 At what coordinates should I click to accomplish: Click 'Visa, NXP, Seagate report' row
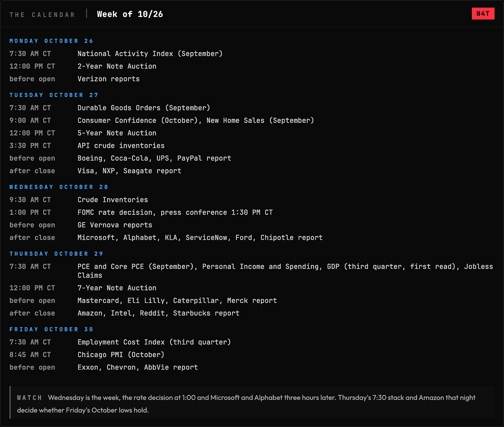coord(129,171)
